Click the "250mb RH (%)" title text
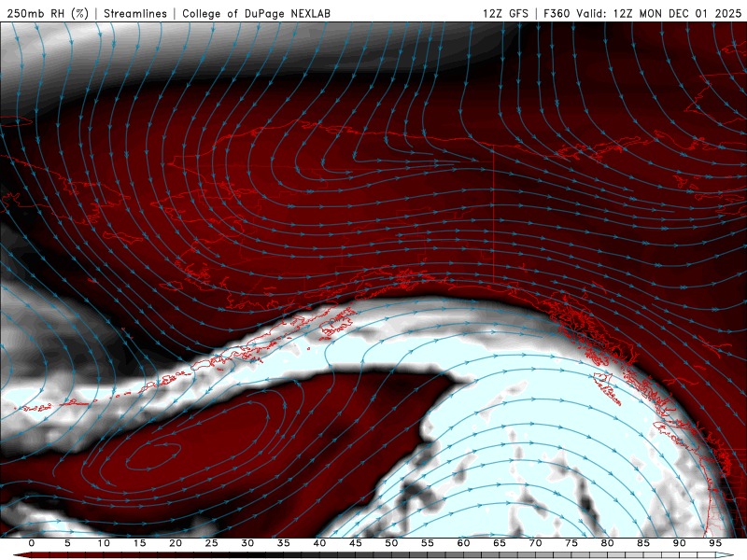Screen dimensions: 747x560 pos(48,13)
